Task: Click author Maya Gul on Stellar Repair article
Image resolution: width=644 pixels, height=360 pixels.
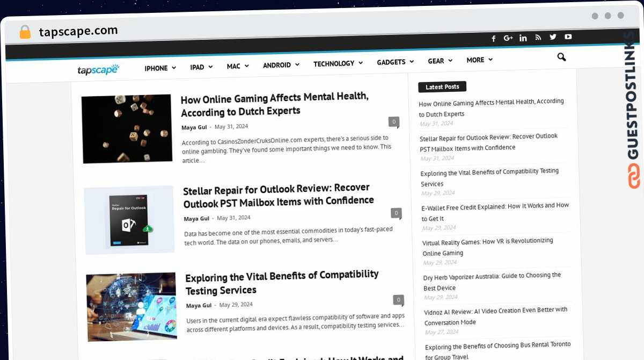Action: coord(196,219)
